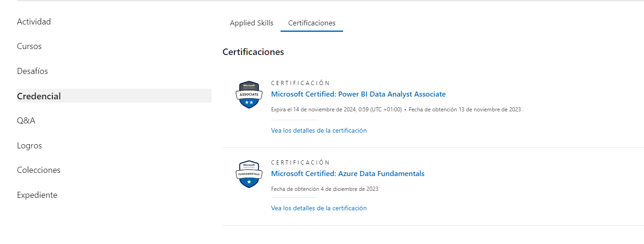Click the Fundamentals certification badge icon
This screenshot has width=644, height=244.
click(x=249, y=174)
